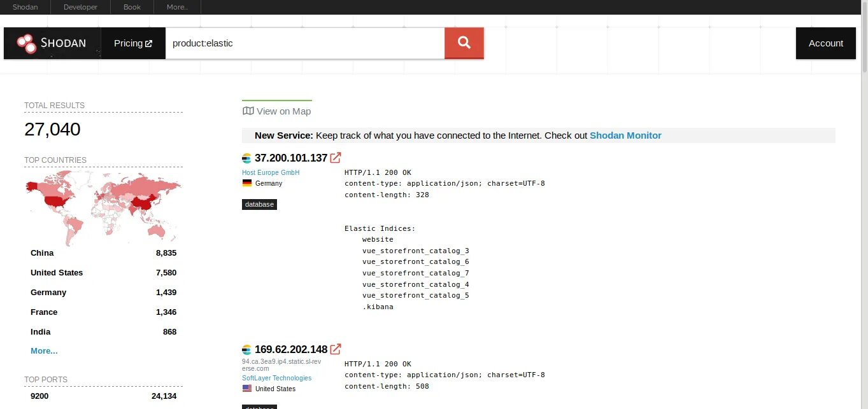868x409 pixels.
Task: Open the Pricing external link
Action: click(133, 43)
